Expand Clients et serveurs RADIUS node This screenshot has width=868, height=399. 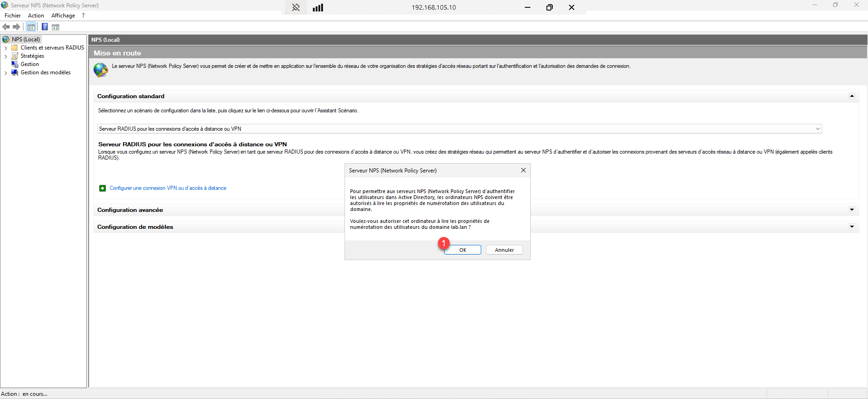point(6,48)
